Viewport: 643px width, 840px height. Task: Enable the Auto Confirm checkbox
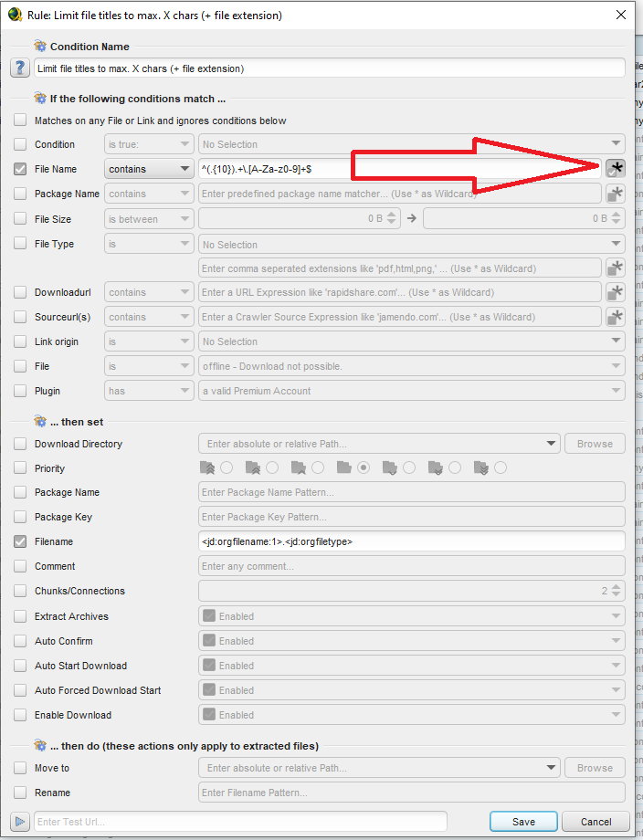(20, 641)
